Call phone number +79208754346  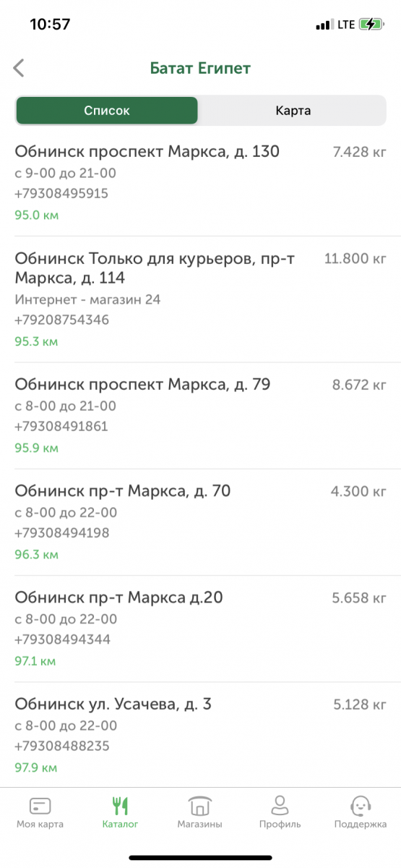tap(61, 320)
